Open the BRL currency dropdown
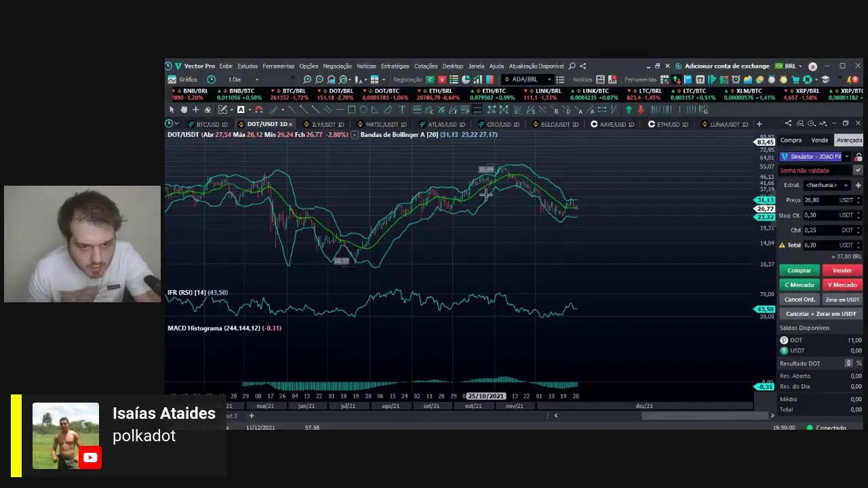 click(x=801, y=66)
